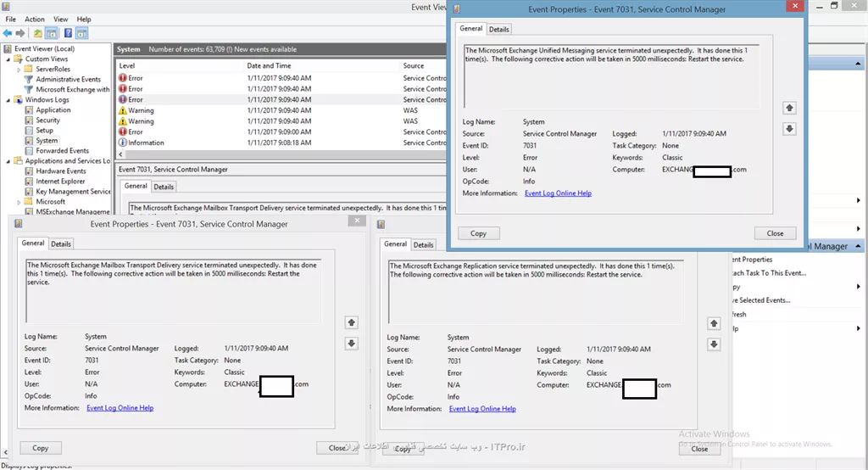The image size is (868, 470).
Task: Open the Action menu
Action: [34, 19]
